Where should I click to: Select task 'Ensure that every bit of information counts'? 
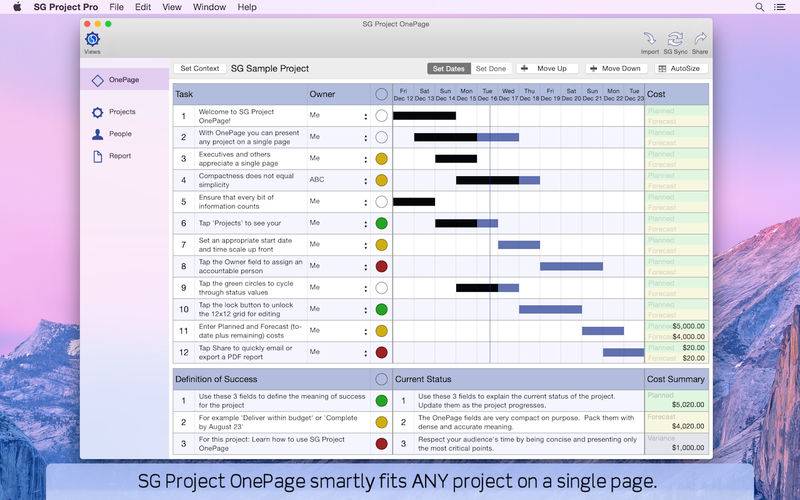pos(236,202)
